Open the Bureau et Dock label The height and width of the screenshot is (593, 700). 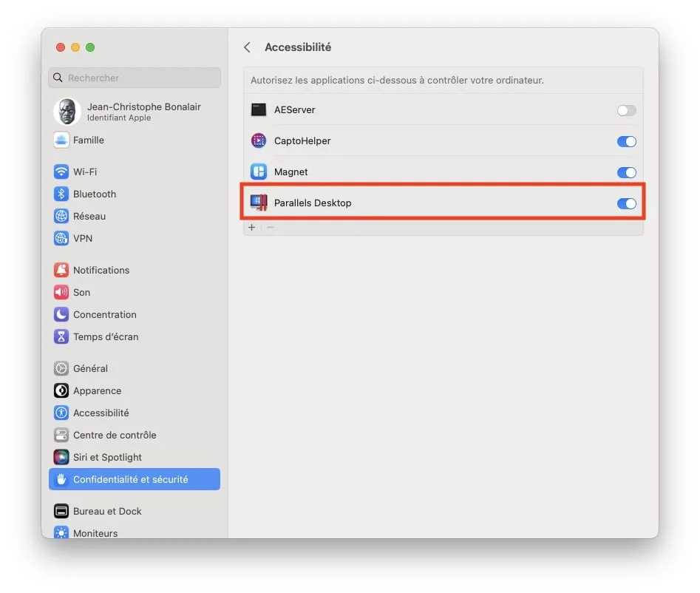click(x=107, y=511)
